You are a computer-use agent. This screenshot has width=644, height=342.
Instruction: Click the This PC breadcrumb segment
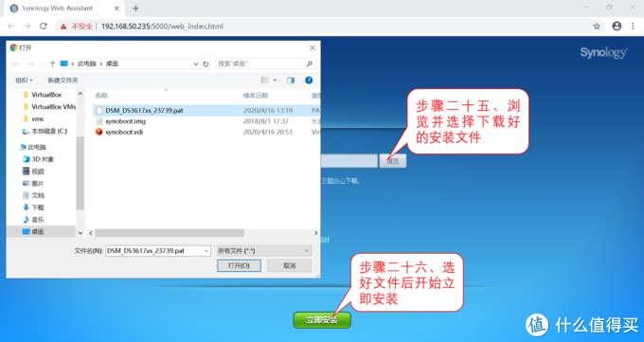pyautogui.click(x=87, y=63)
